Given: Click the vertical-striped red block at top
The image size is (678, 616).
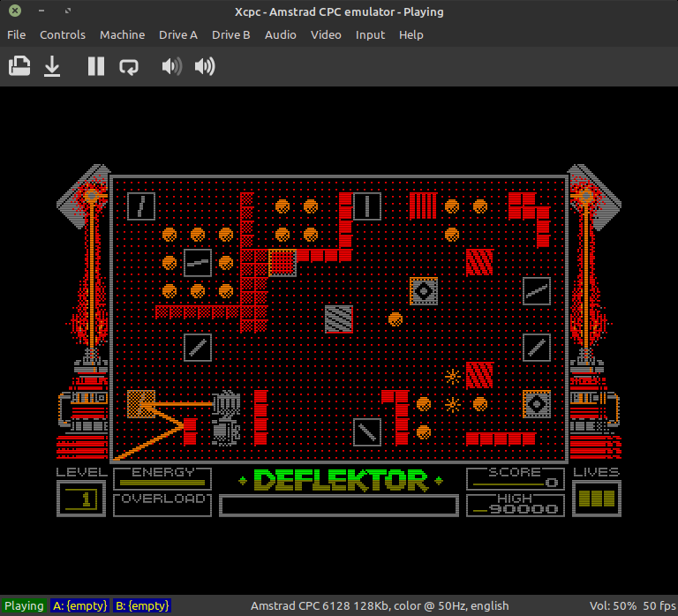Looking at the screenshot, I should pyautogui.click(x=424, y=207).
